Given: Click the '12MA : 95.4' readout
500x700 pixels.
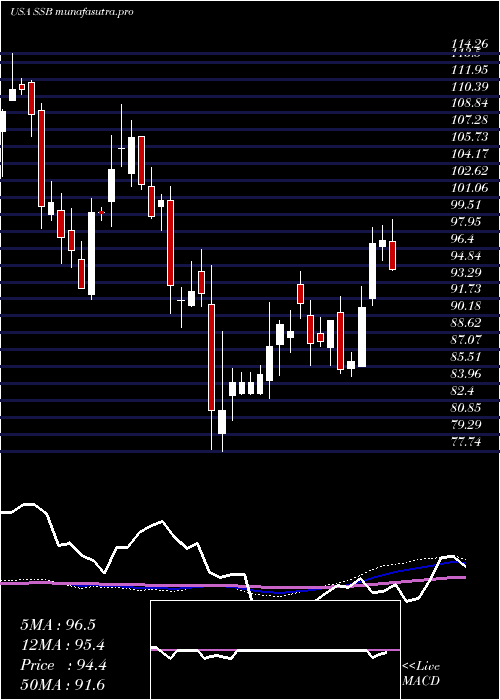Looking at the screenshot, I should point(63,645).
